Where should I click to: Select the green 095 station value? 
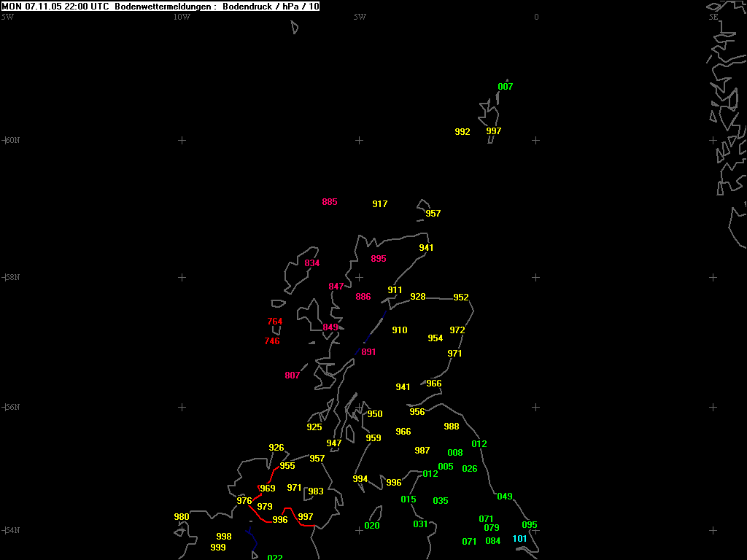click(x=529, y=525)
